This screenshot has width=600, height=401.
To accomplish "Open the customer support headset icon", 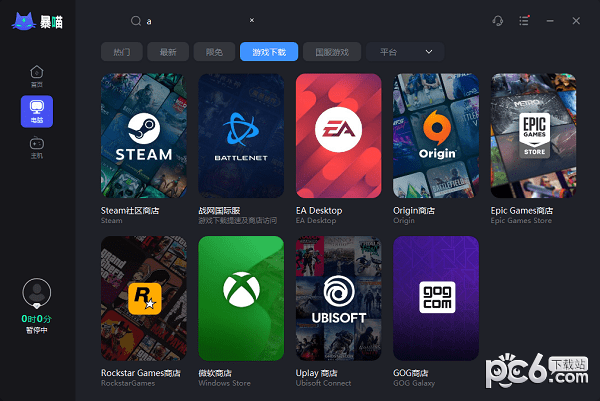I will coord(497,21).
